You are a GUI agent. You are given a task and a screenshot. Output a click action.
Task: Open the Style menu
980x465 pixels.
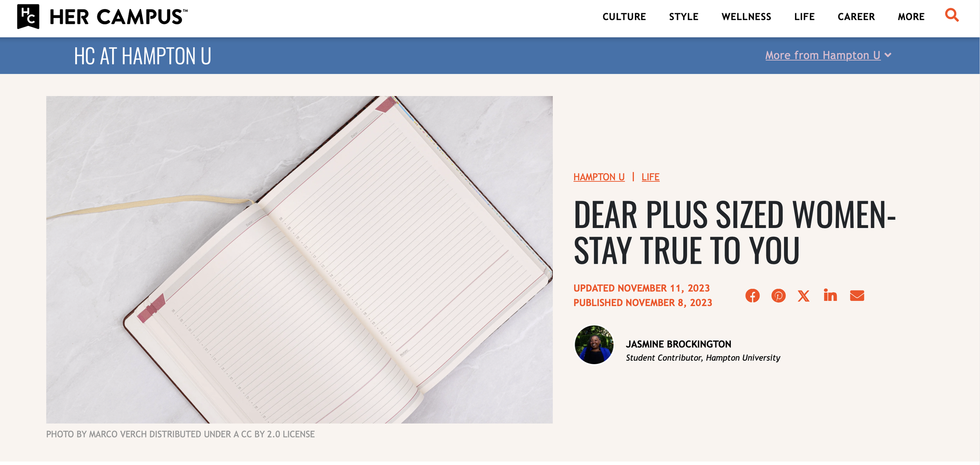pos(684,17)
